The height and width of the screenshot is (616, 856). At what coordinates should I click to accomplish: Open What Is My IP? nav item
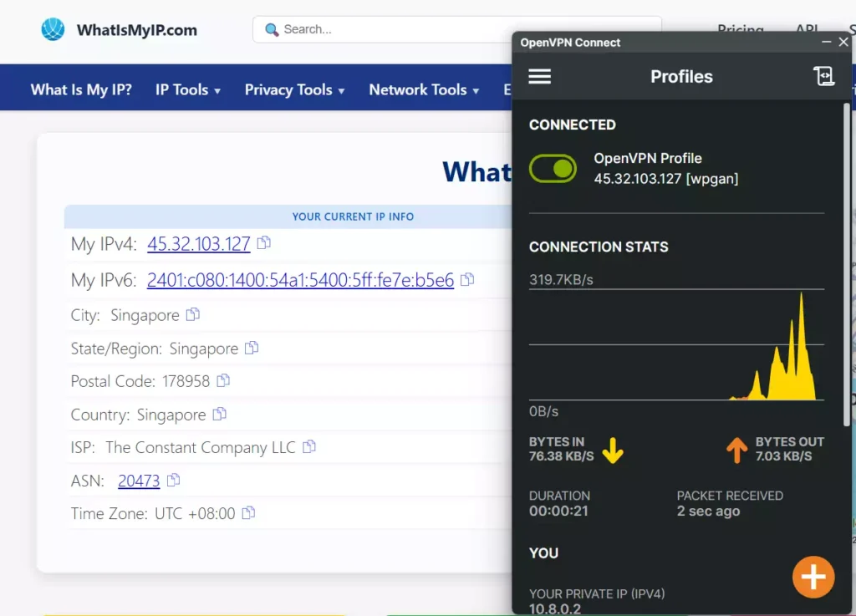click(x=81, y=89)
